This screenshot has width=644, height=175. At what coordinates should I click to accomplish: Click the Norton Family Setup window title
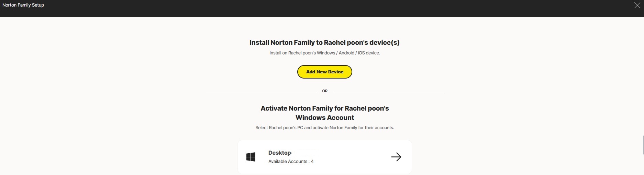pyautogui.click(x=23, y=5)
